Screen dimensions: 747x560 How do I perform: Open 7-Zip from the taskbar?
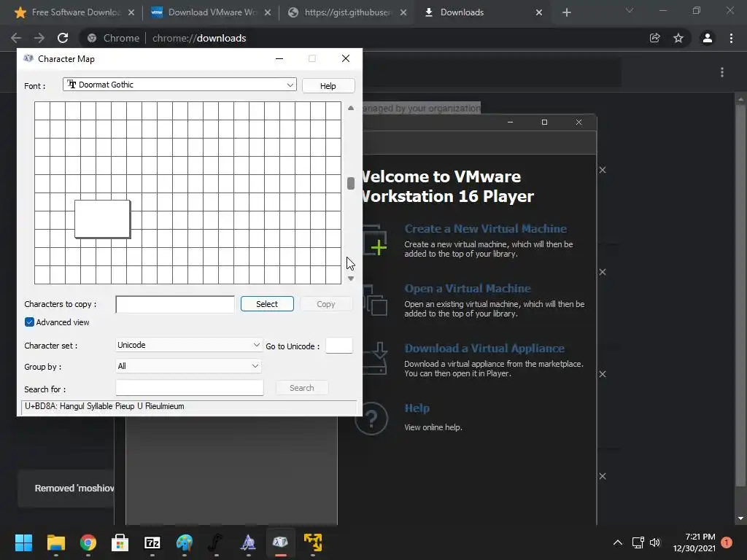[152, 542]
